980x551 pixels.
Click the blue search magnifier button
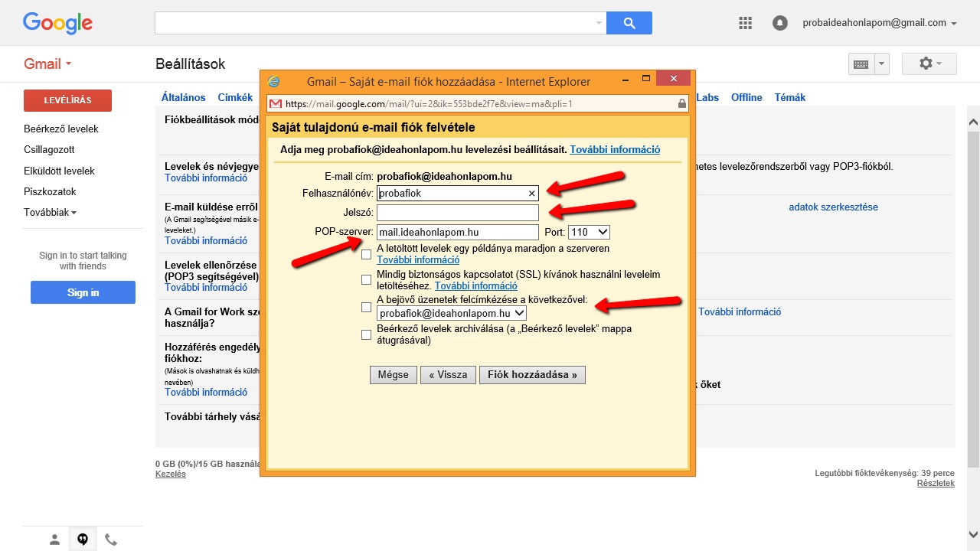(x=629, y=23)
